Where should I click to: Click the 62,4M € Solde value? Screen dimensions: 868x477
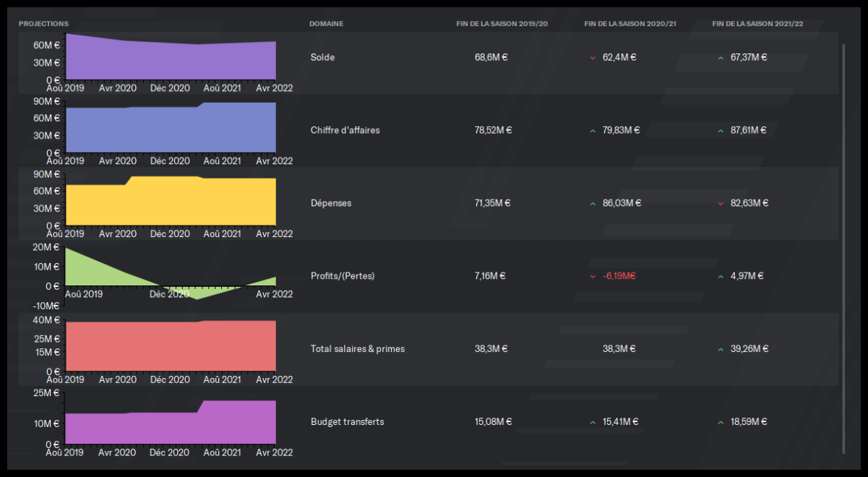tap(619, 57)
